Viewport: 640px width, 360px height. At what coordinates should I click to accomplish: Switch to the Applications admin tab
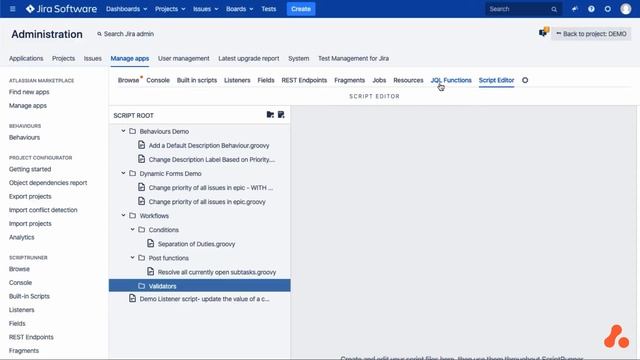26,58
